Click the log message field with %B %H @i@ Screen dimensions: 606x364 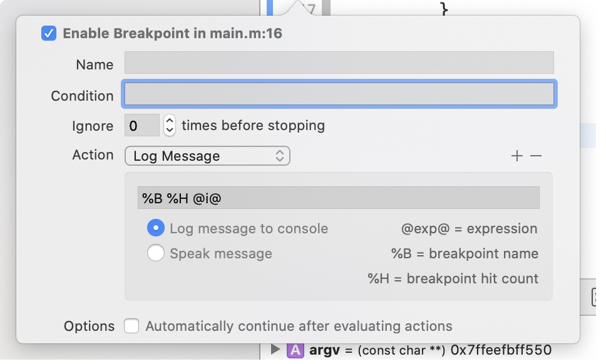[338, 198]
